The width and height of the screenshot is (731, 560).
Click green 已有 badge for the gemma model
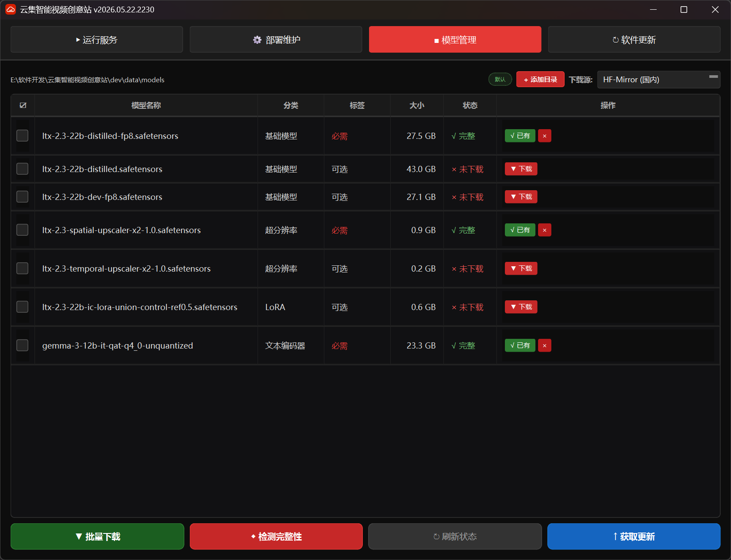point(520,345)
